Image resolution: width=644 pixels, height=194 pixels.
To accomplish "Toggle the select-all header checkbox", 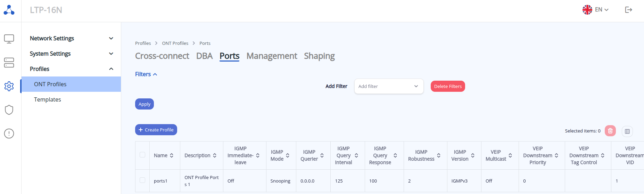I will tap(142, 155).
